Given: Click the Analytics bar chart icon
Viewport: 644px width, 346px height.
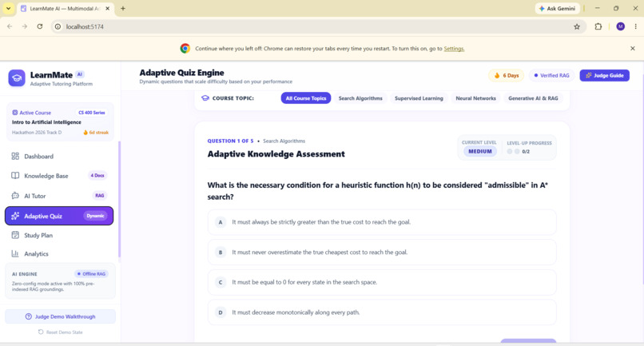Looking at the screenshot, I should point(15,253).
